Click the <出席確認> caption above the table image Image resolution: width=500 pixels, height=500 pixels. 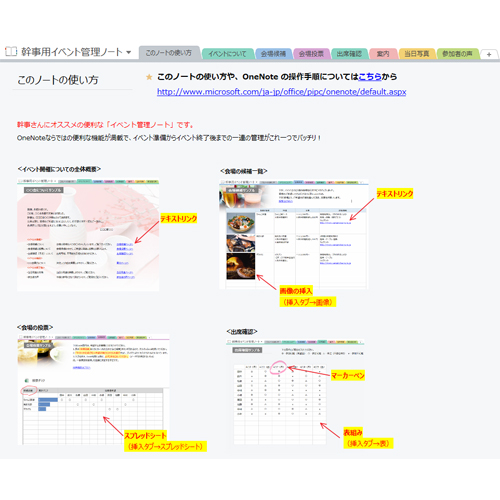click(x=242, y=332)
